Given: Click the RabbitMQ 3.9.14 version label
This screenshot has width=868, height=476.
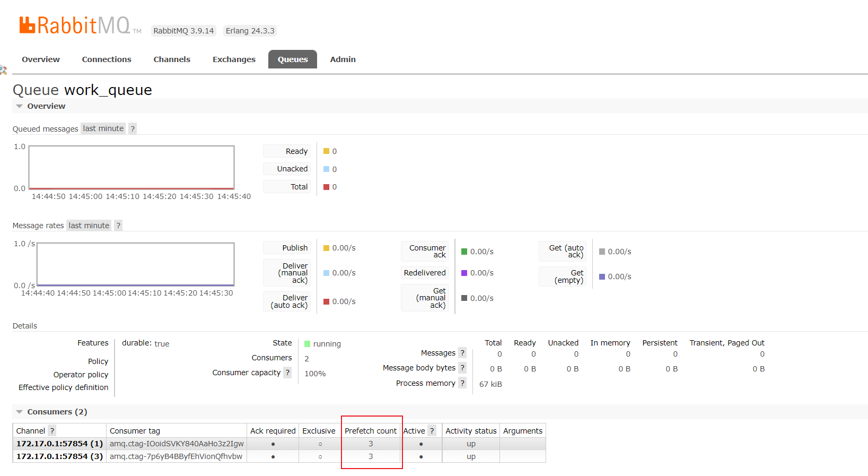Looking at the screenshot, I should tap(183, 31).
